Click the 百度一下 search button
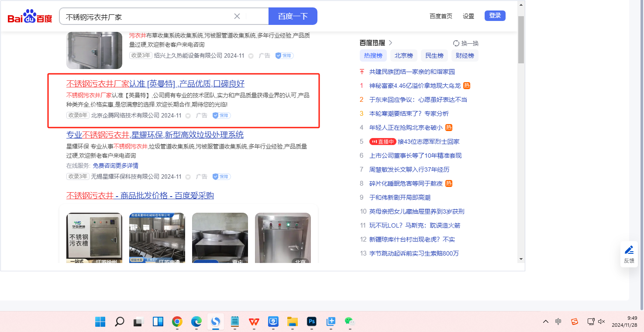Screen dimensions: 644x332 (293, 16)
